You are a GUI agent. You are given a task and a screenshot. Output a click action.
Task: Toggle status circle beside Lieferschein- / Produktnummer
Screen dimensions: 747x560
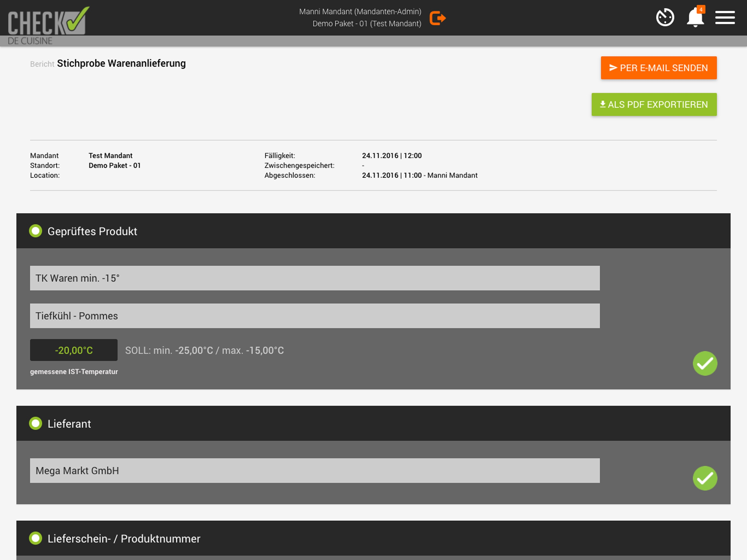coord(36,538)
